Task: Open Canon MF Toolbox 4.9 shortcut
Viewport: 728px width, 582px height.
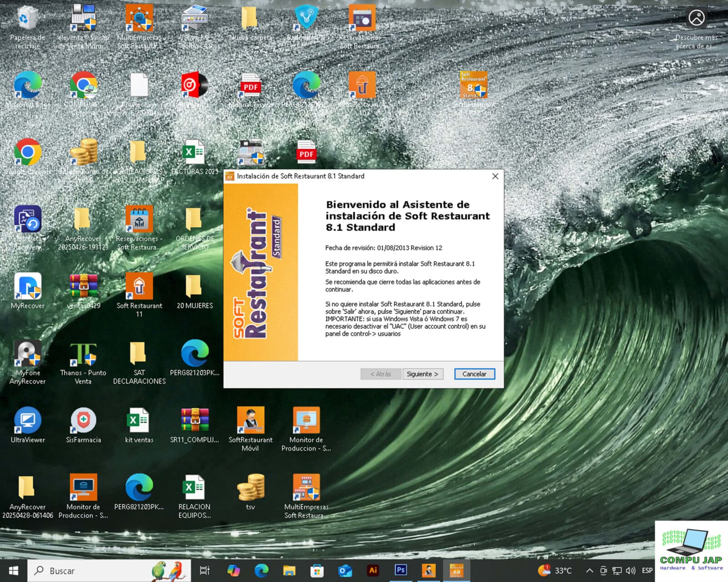Action: pos(195,19)
